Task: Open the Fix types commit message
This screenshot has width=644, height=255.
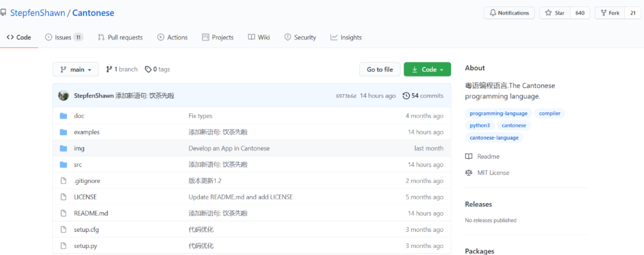Action: tap(200, 116)
